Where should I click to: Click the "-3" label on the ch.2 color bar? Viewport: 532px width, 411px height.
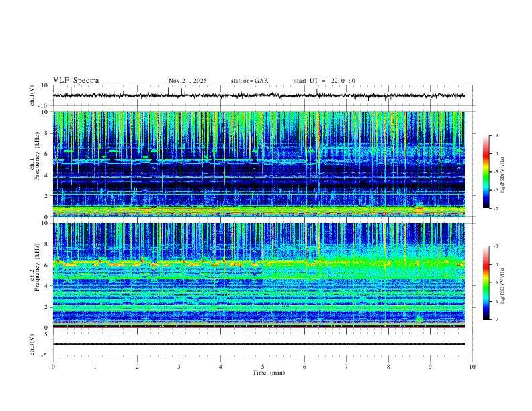tap(495, 246)
